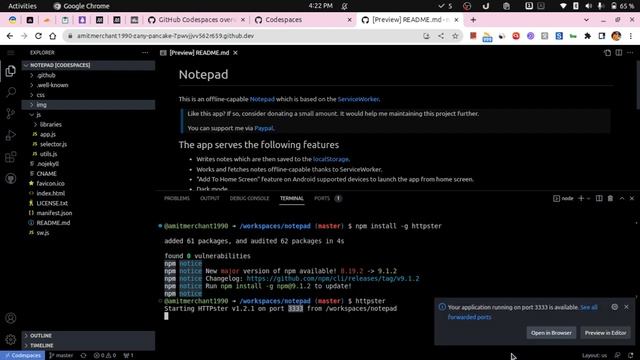The height and width of the screenshot is (360, 640).
Task: Reload the Chrome page
Action: point(38,36)
